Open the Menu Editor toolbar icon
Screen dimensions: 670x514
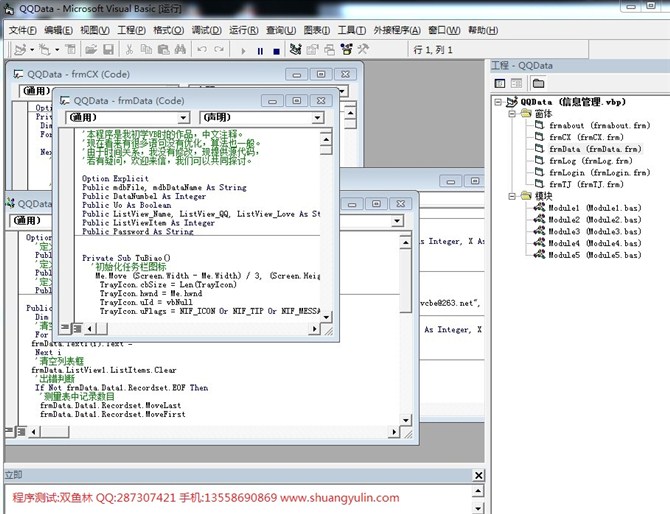71,50
